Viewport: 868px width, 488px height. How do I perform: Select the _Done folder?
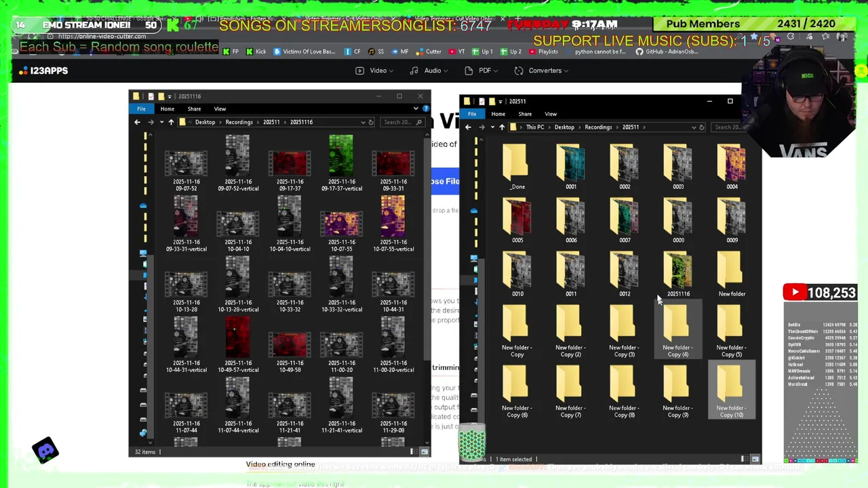517,167
